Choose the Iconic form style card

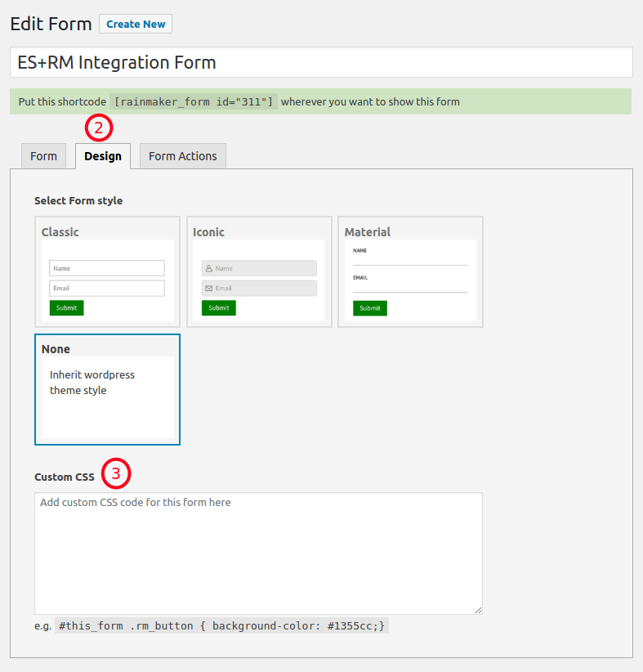click(259, 271)
